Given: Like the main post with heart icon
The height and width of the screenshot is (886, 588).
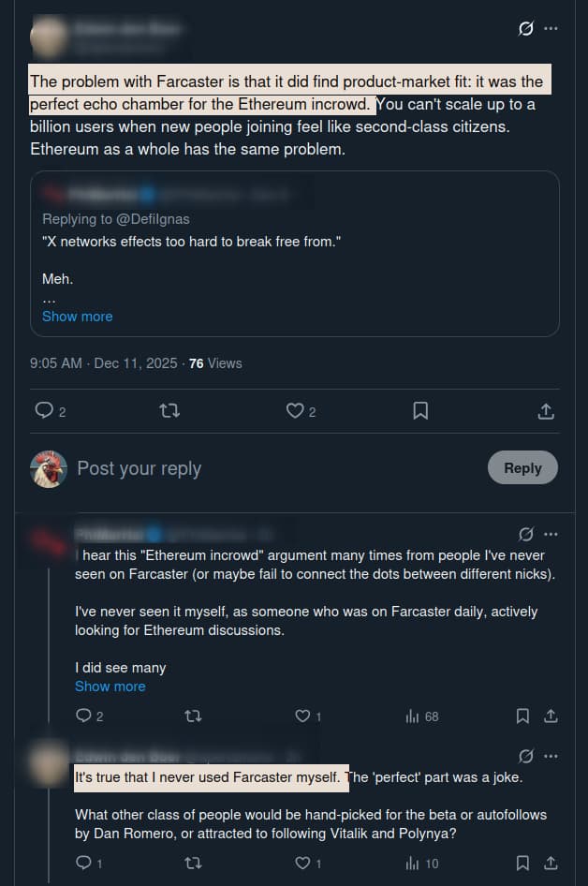Looking at the screenshot, I should (295, 410).
